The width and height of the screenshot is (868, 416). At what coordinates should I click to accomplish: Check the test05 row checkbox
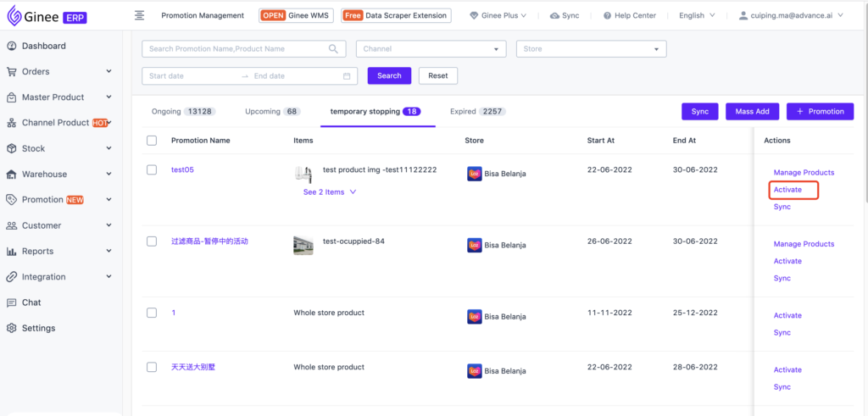coord(152,169)
